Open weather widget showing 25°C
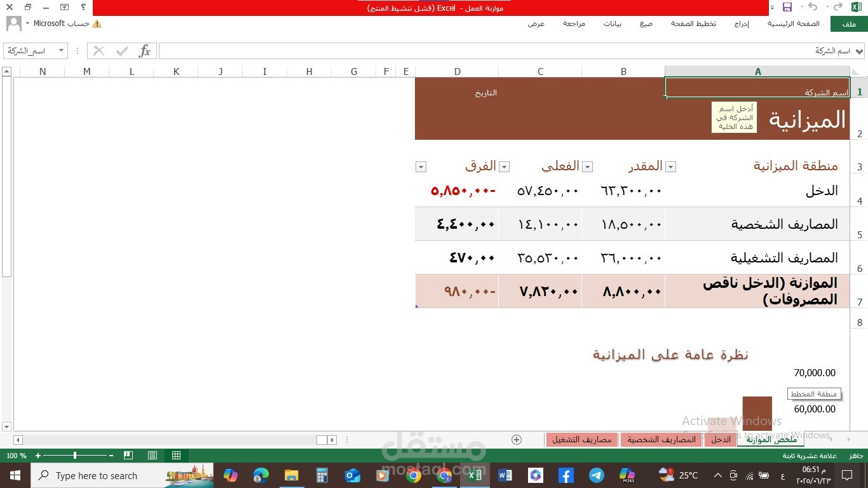 [679, 475]
